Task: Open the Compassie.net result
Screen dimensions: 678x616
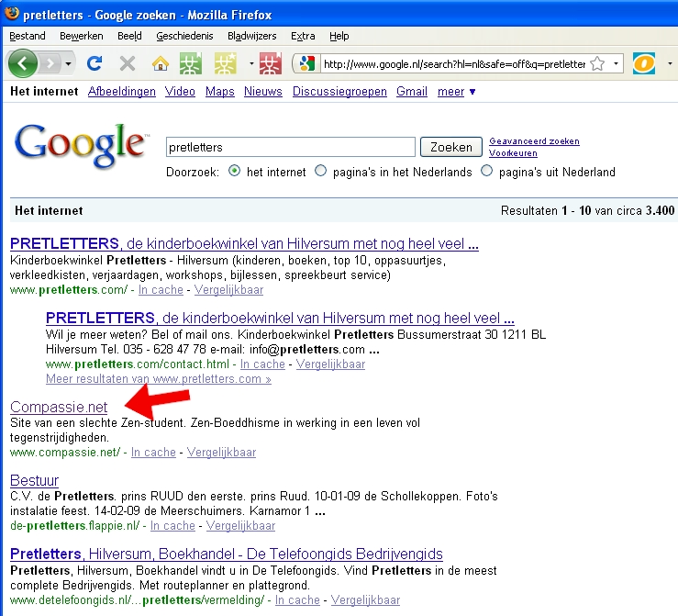Action: [59, 407]
